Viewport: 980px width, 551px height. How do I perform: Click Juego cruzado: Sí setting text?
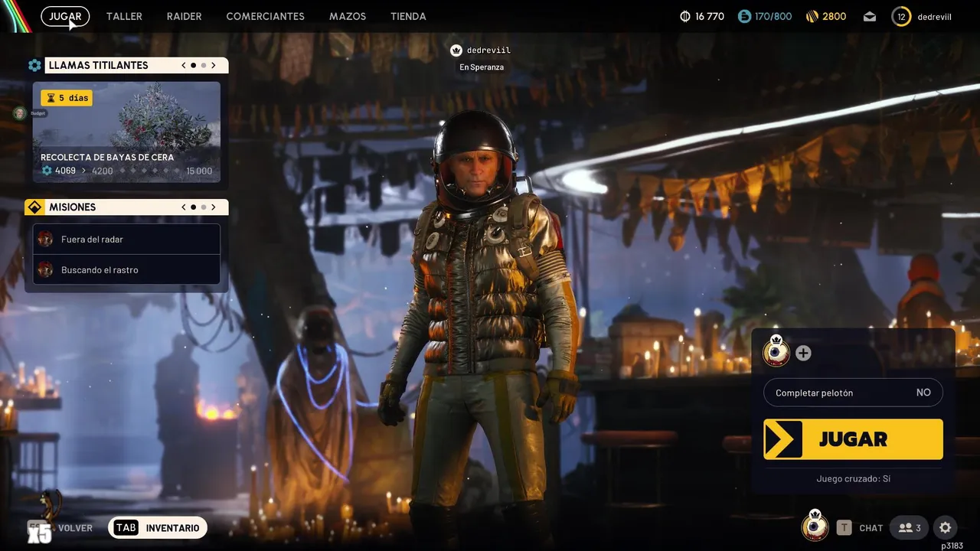point(853,479)
